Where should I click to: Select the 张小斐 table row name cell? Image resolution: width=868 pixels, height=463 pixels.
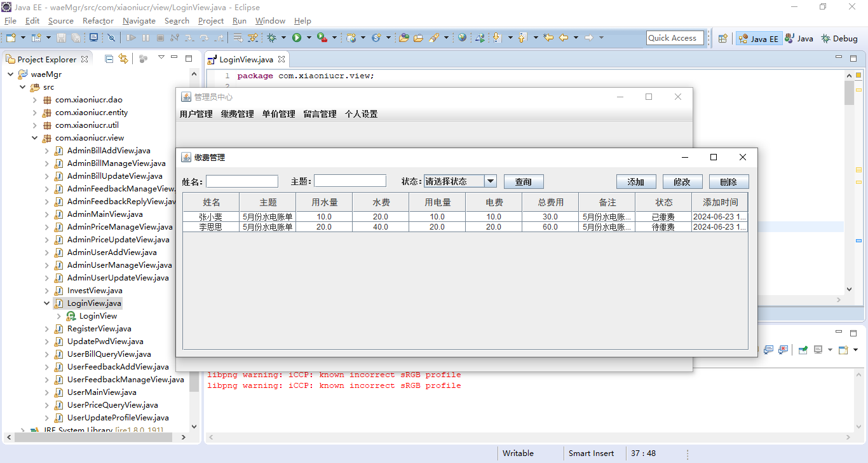[211, 217]
